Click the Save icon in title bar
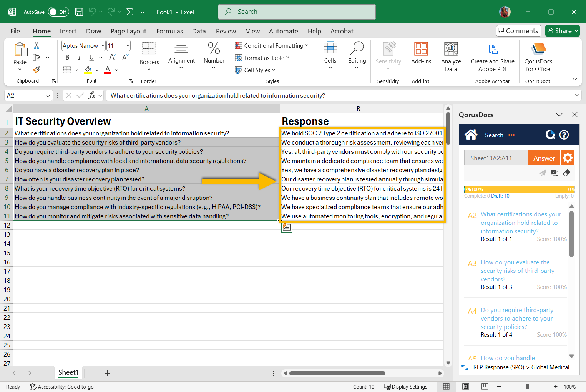Viewport: 586px width, 392px height. click(79, 12)
